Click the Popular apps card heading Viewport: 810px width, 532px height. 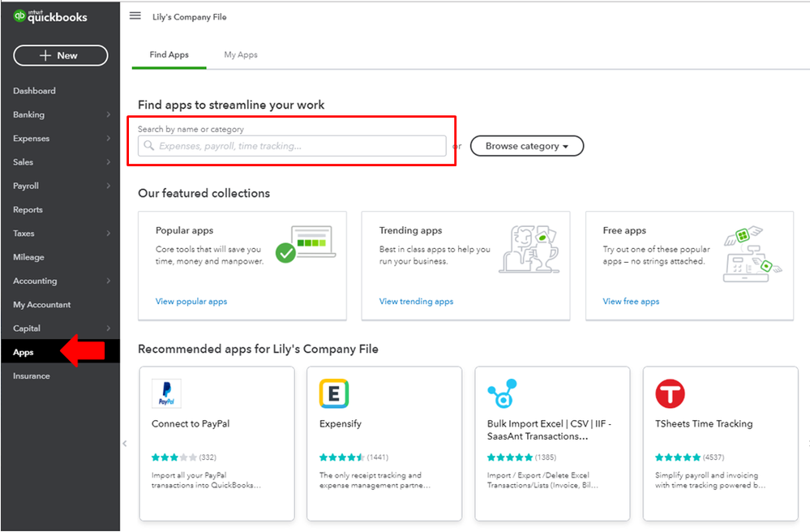pyautogui.click(x=184, y=230)
